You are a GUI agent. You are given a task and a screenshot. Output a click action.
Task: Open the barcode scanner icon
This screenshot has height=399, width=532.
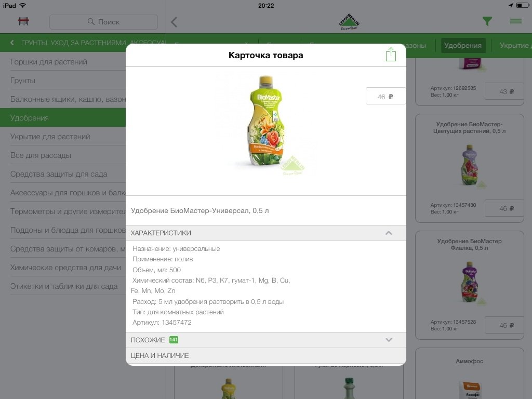(x=23, y=22)
